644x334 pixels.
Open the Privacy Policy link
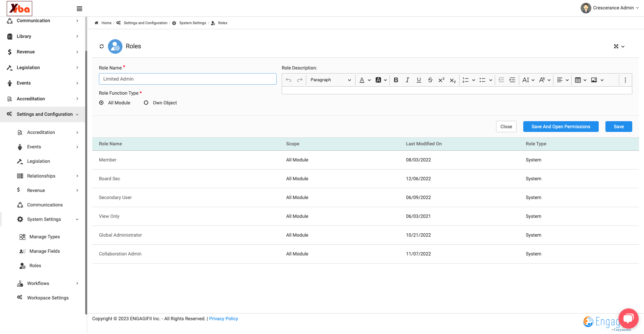[223, 319]
